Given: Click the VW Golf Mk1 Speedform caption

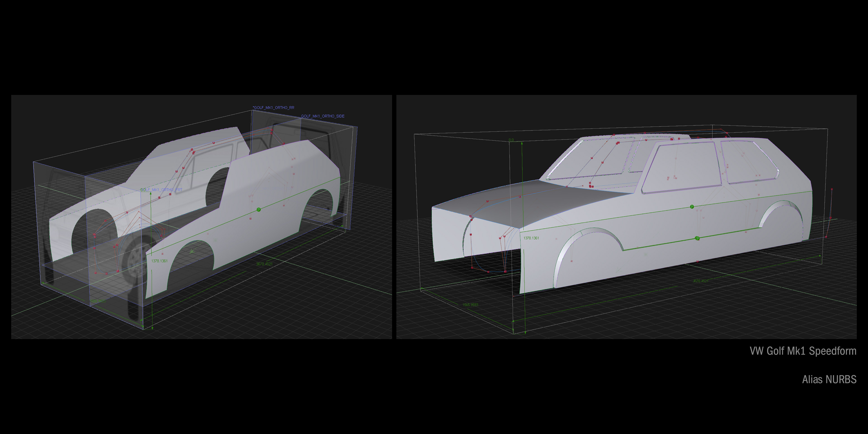Looking at the screenshot, I should 803,351.
